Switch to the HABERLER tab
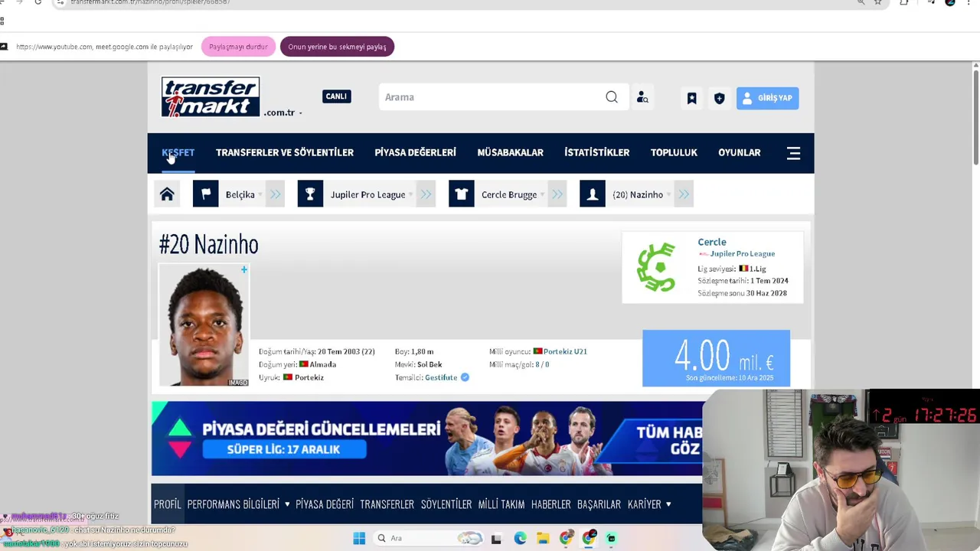 (550, 504)
